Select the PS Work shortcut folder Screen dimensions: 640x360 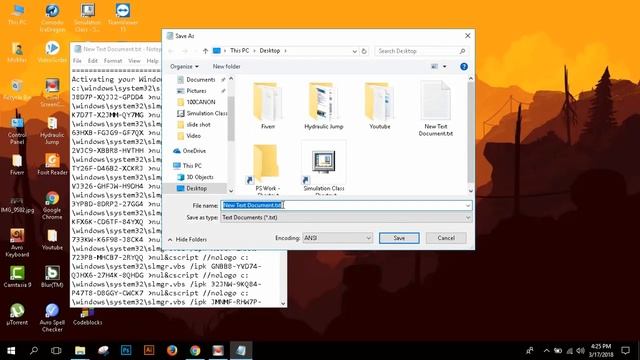tap(267, 168)
